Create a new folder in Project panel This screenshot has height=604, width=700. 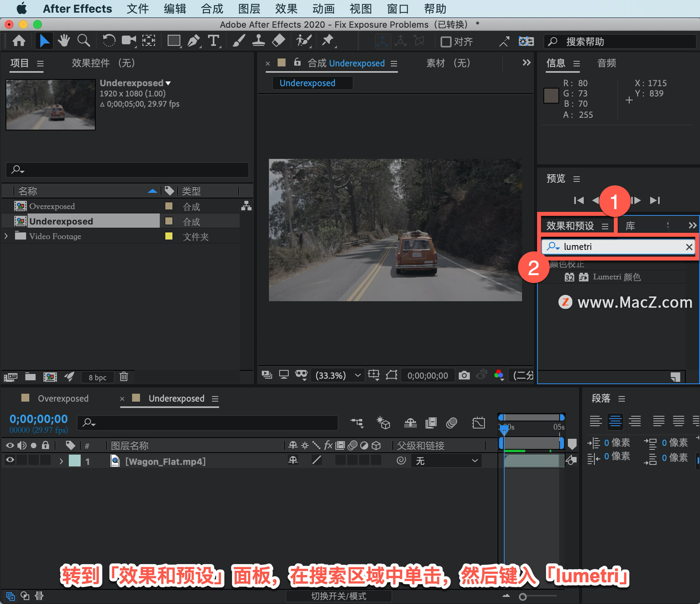[30, 377]
